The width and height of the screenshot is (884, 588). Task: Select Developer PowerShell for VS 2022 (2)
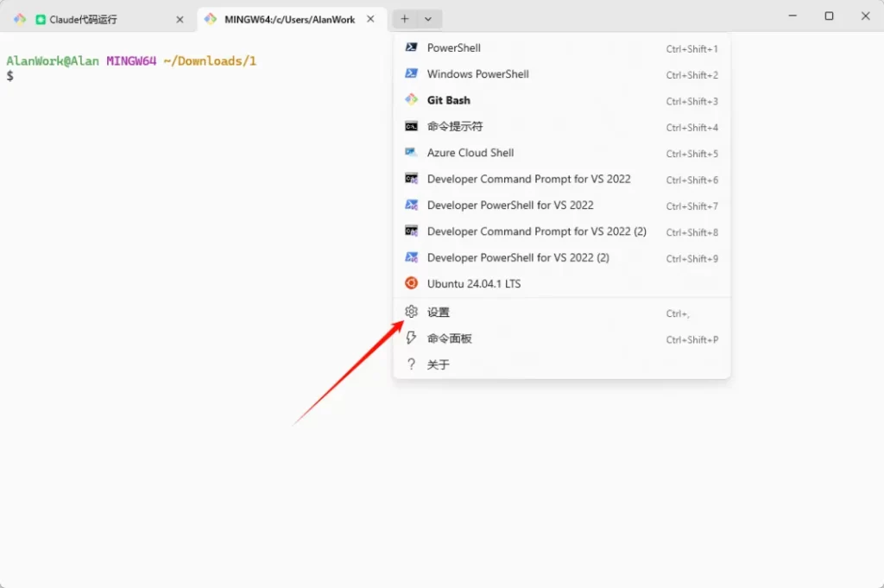[561, 257]
